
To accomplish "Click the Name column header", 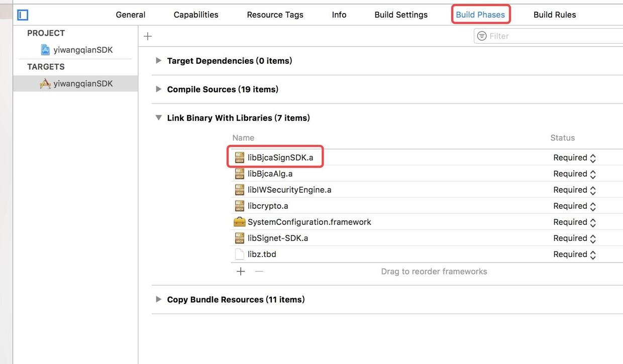I will point(243,138).
